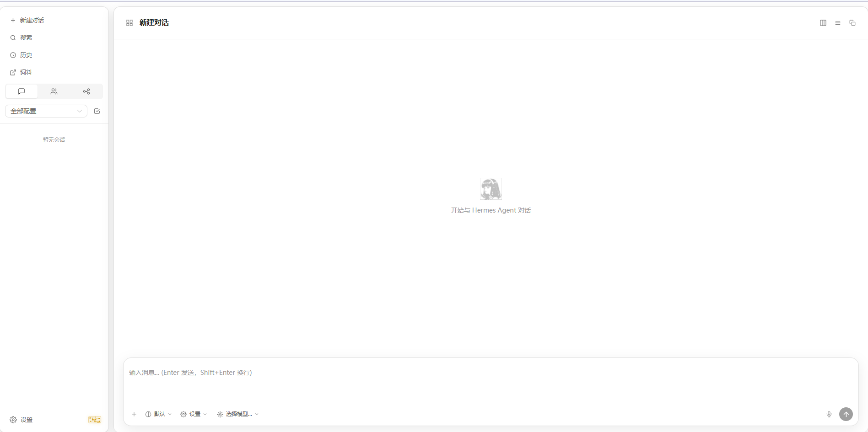The image size is (868, 432).
Task: Expand the 全部配置 dropdown
Action: 46,111
